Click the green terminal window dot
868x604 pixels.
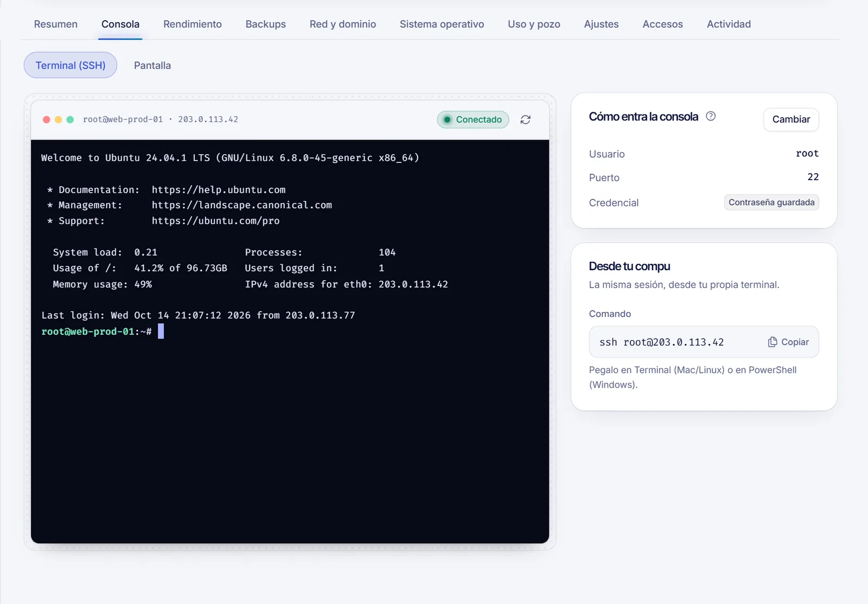tap(70, 119)
